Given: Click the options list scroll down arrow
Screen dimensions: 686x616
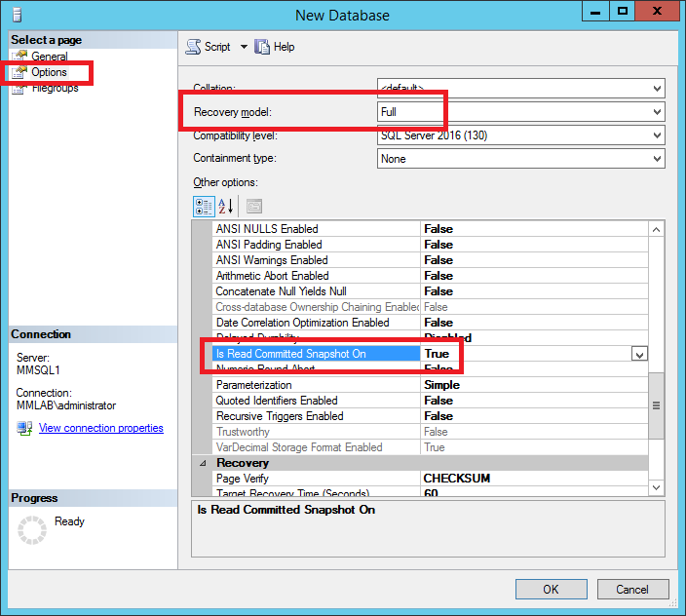Looking at the screenshot, I should (x=656, y=486).
